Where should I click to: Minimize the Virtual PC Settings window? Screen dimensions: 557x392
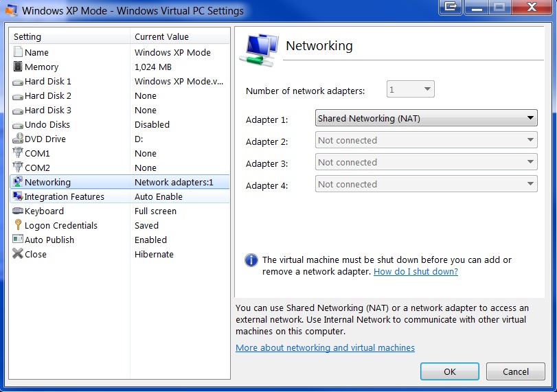tap(477, 7)
